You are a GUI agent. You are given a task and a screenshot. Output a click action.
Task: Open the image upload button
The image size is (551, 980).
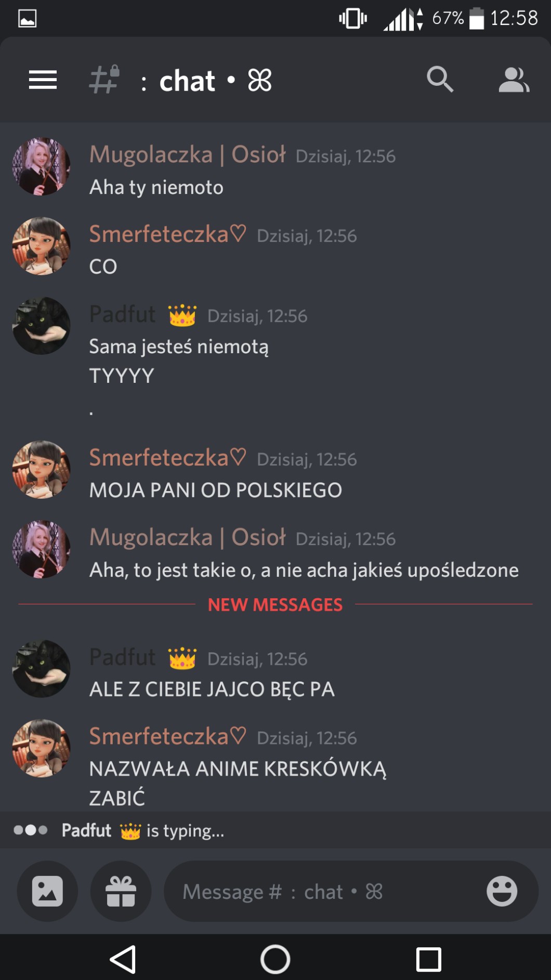pos(47,891)
